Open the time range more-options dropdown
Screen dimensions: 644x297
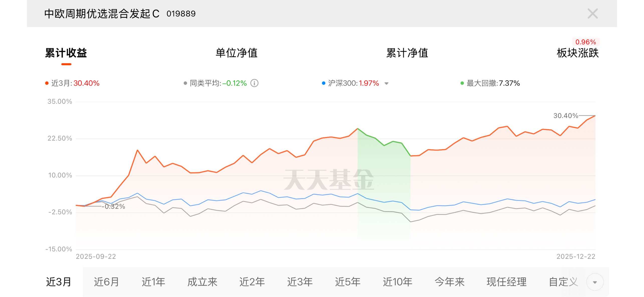[x=595, y=282]
